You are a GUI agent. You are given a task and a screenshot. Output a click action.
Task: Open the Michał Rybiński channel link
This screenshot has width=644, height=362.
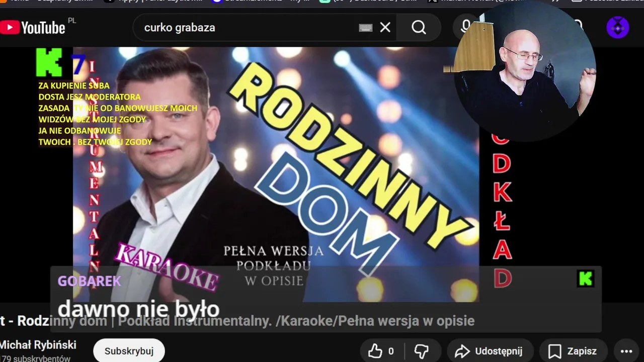[38, 345]
